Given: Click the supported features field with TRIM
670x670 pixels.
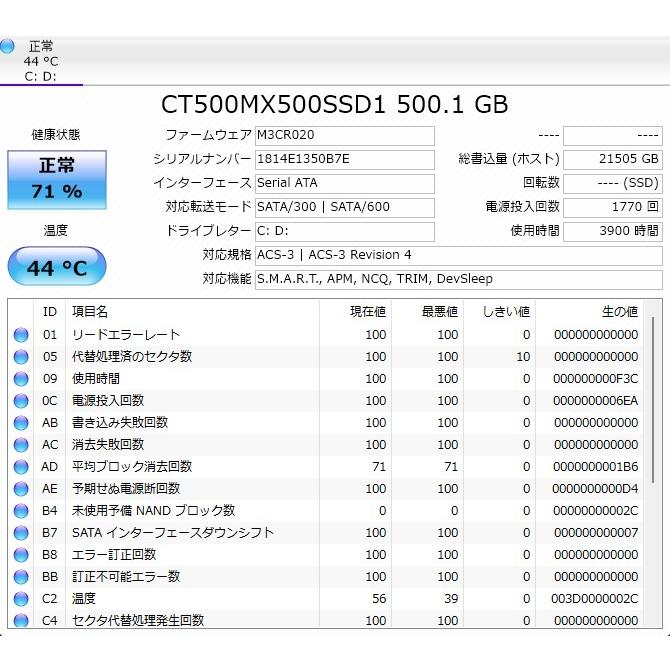Looking at the screenshot, I should pyautogui.click(x=459, y=279).
